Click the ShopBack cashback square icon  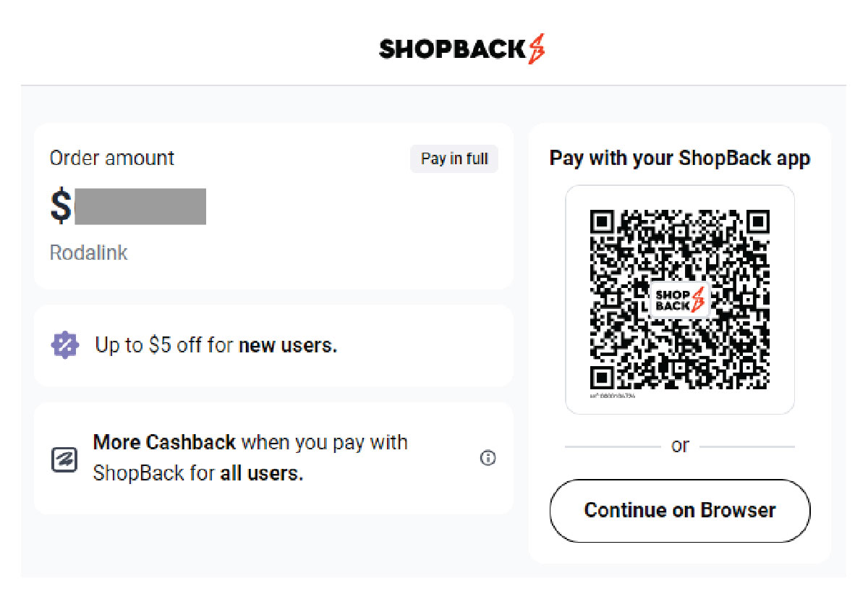(64, 459)
